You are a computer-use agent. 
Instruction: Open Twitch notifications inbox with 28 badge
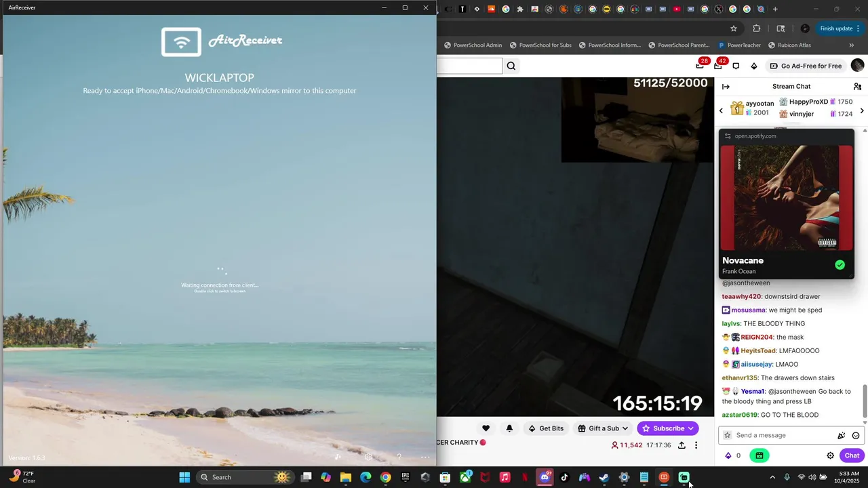[701, 66]
